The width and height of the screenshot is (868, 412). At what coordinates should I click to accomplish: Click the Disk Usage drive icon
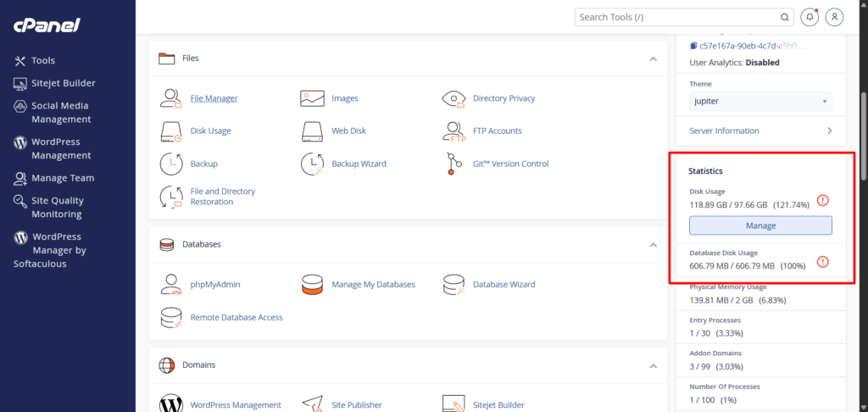[171, 131]
